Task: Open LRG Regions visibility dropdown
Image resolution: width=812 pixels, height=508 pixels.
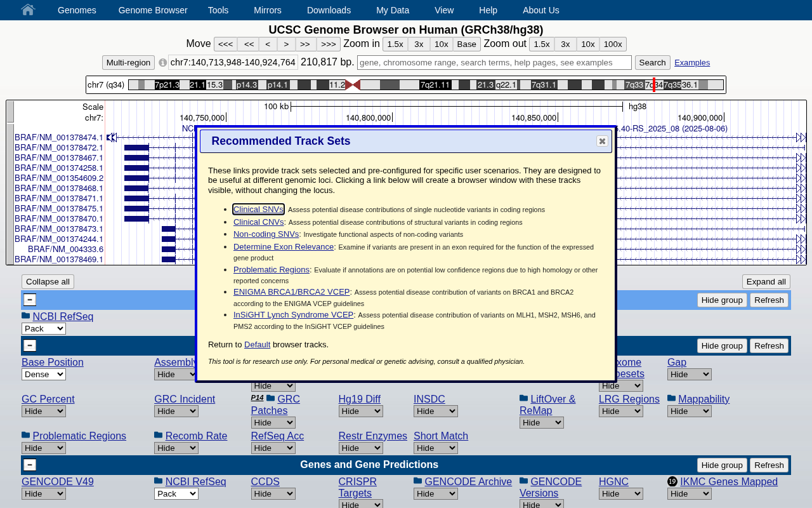Action: pos(621,411)
